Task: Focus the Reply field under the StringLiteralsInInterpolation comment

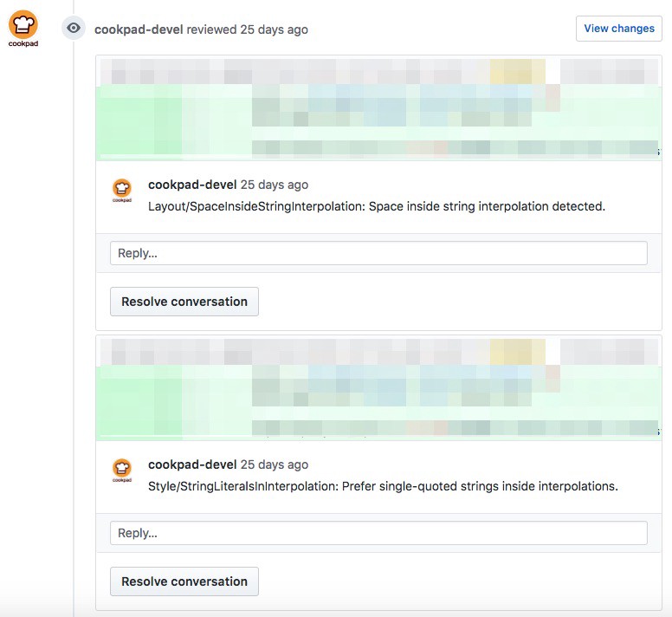Action: pyautogui.click(x=378, y=533)
